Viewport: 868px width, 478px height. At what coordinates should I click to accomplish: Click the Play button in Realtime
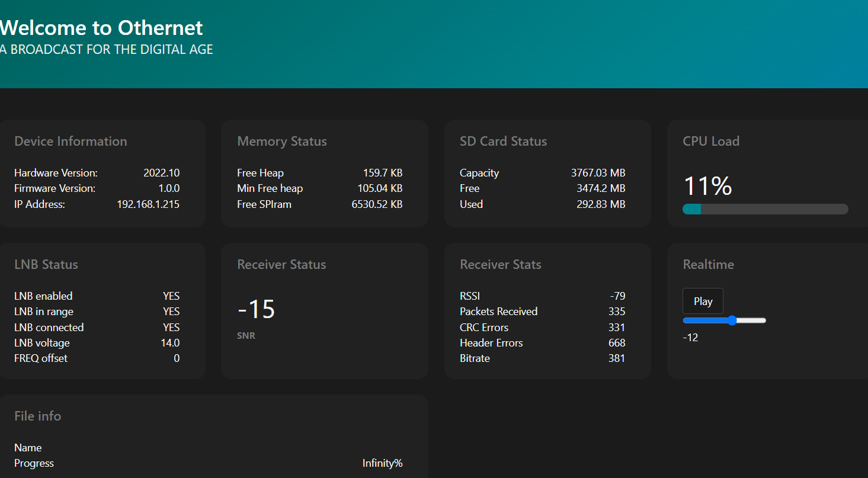point(703,301)
